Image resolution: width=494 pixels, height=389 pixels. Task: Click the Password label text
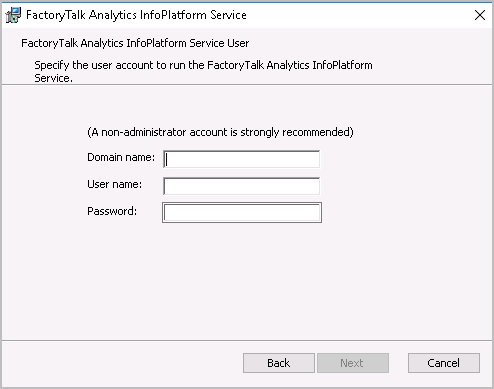tap(112, 211)
